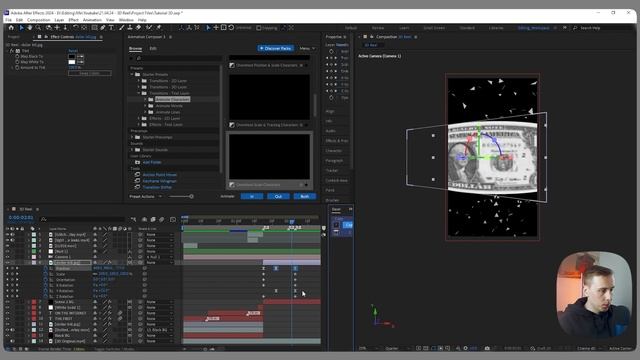Click the Animation Composer preview size slider
The image size is (640, 360).
click(181, 196)
